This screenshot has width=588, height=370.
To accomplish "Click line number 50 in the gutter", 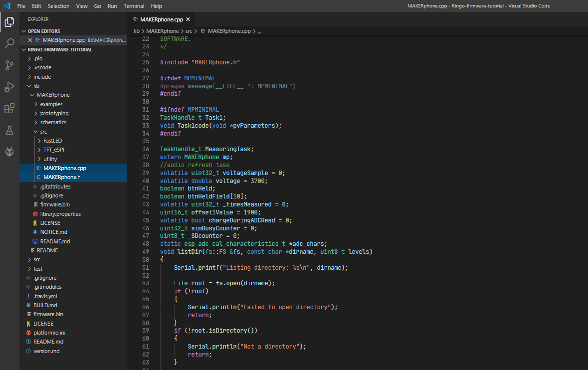I will point(146,259).
